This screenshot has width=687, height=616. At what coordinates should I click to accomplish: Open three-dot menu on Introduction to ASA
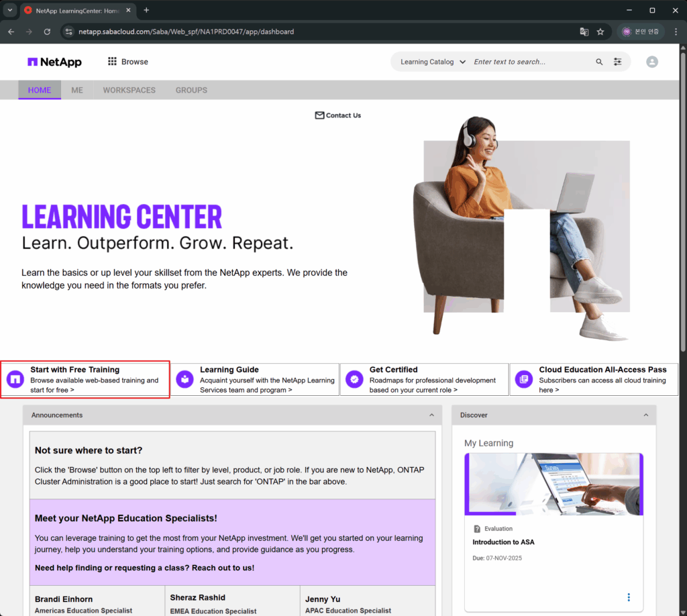pyautogui.click(x=629, y=597)
